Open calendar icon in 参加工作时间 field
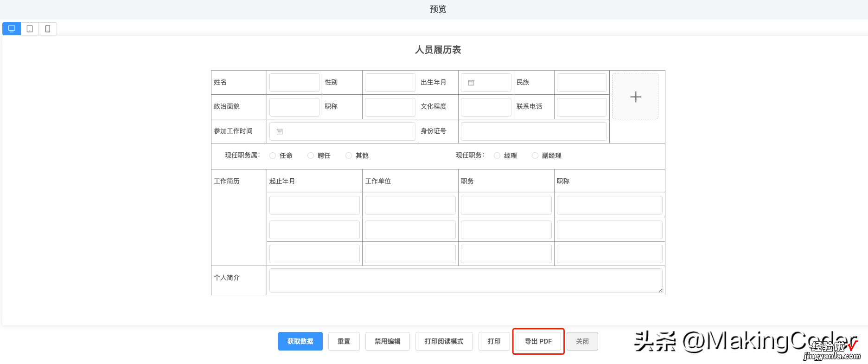Viewport: 868px width, 364px height. point(280,131)
